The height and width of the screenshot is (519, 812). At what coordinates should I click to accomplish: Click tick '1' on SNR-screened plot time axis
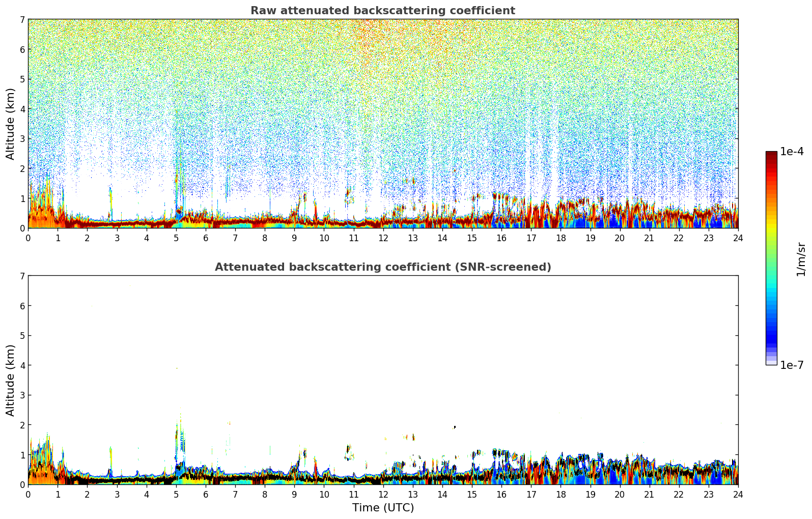[58, 495]
